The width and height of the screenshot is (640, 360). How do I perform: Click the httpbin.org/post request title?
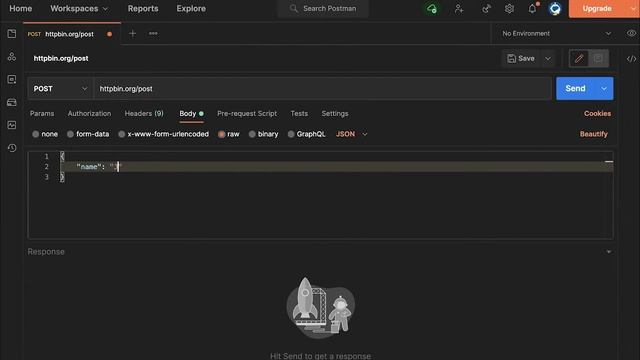(61, 58)
